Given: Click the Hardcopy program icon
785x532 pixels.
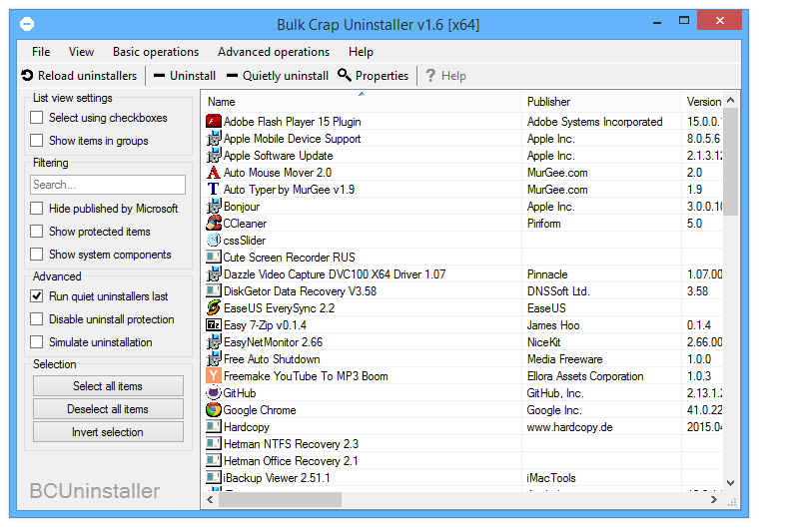Looking at the screenshot, I should [214, 427].
